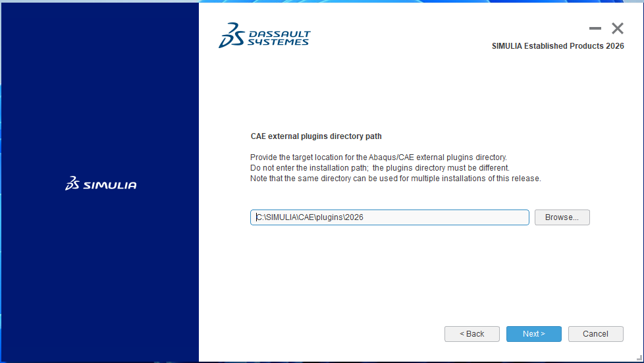This screenshot has height=363, width=644.
Task: Click 'SIMULIA Established Products 2026' title text
Action: (558, 46)
